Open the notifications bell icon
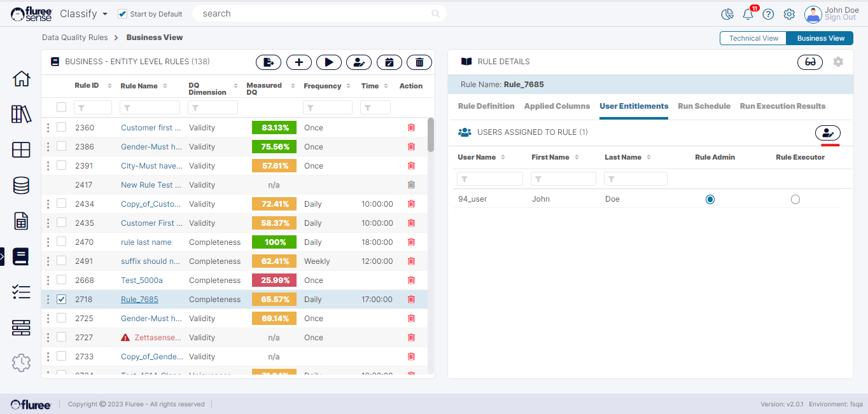This screenshot has width=868, height=414. pos(748,14)
